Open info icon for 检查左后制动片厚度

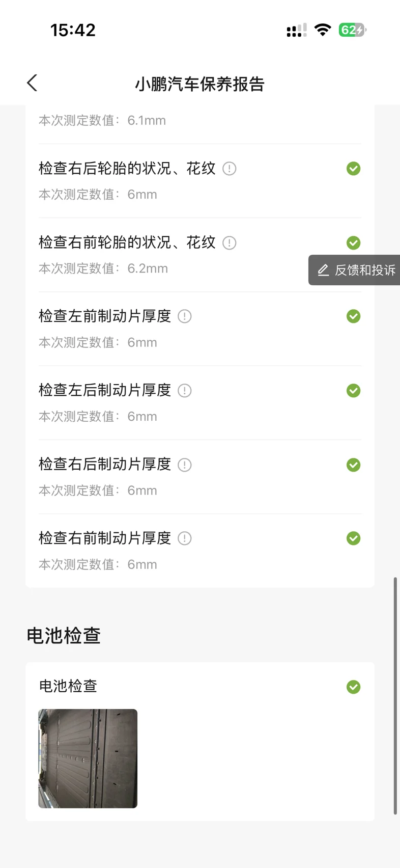(185, 391)
